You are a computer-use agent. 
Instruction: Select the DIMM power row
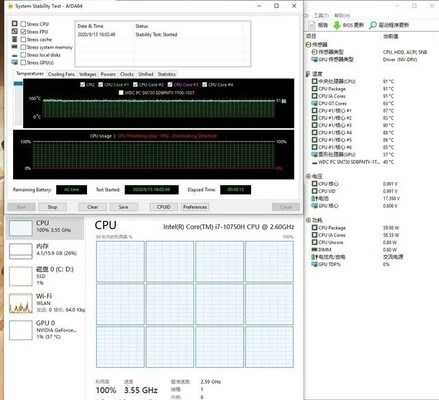click(x=355, y=250)
